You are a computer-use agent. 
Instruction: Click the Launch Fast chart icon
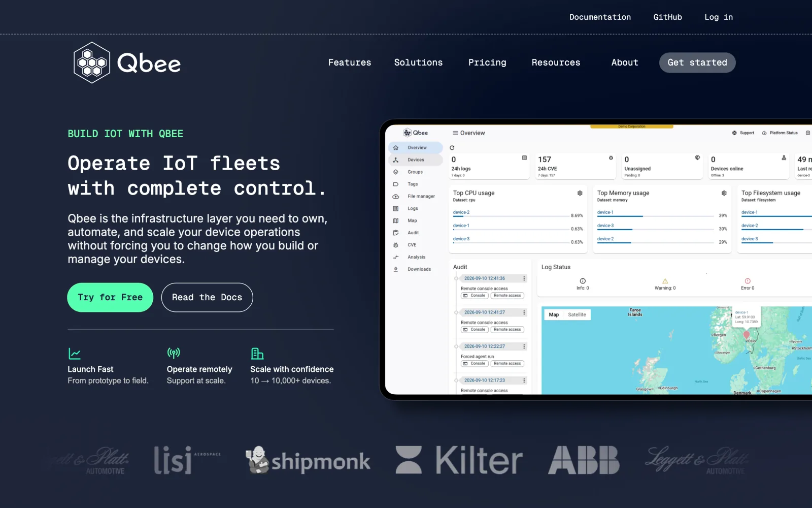pyautogui.click(x=75, y=354)
